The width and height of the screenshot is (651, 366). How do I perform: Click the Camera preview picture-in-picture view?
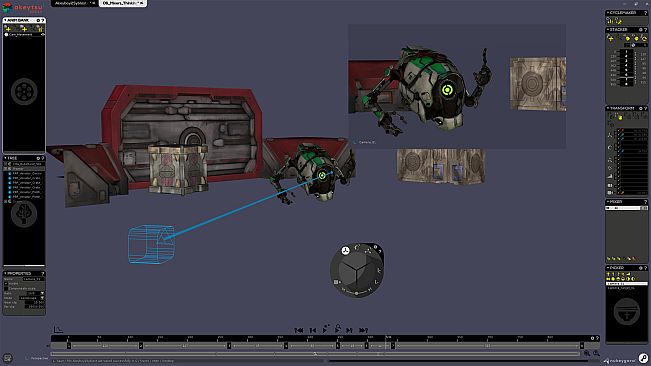[x=457, y=86]
